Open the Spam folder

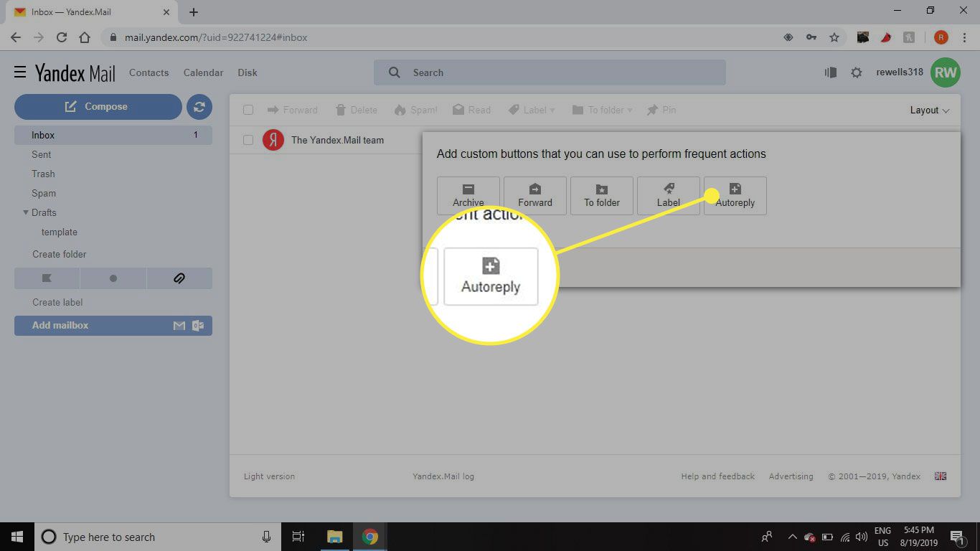[x=44, y=193]
